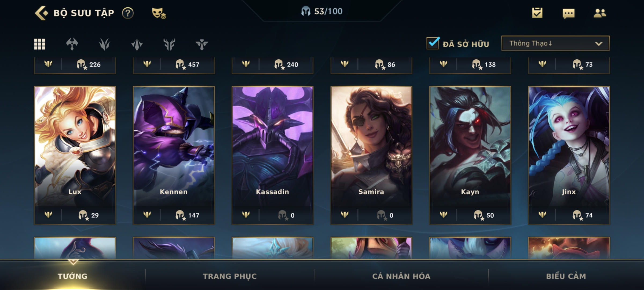The height and width of the screenshot is (290, 644).
Task: Filter by the last role icon in the row
Action: 202,44
